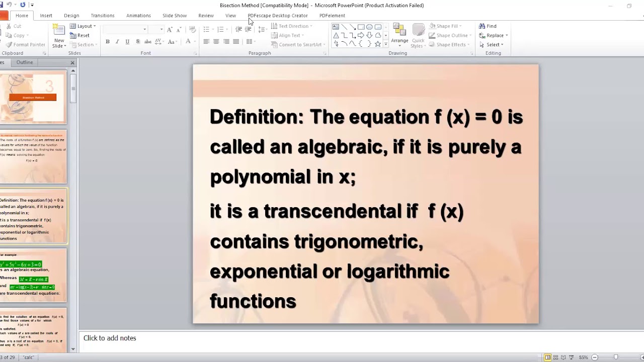The height and width of the screenshot is (362, 644).
Task: Open Line Spacing dropdown
Action: pos(262,30)
